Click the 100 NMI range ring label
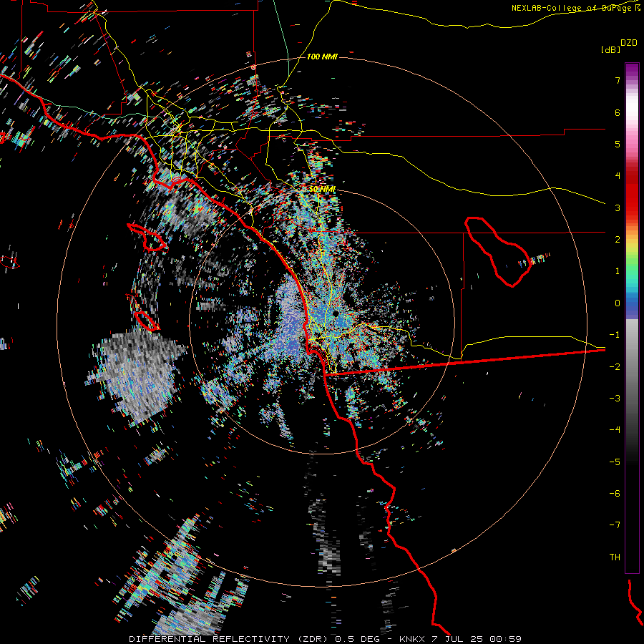Viewport: 644px width, 644px height. pos(322,57)
